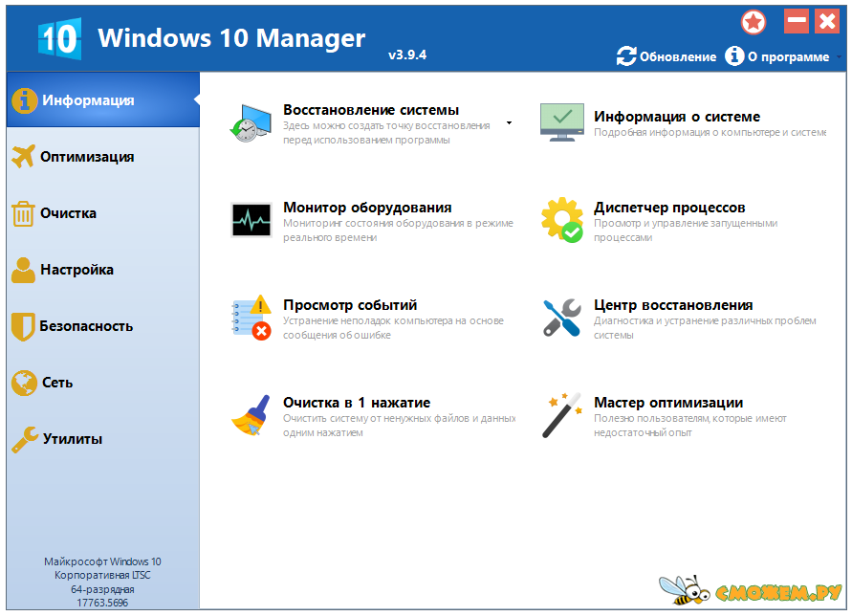This screenshot has height=616, width=852.
Task: Click the red star favorites icon
Action: [754, 22]
